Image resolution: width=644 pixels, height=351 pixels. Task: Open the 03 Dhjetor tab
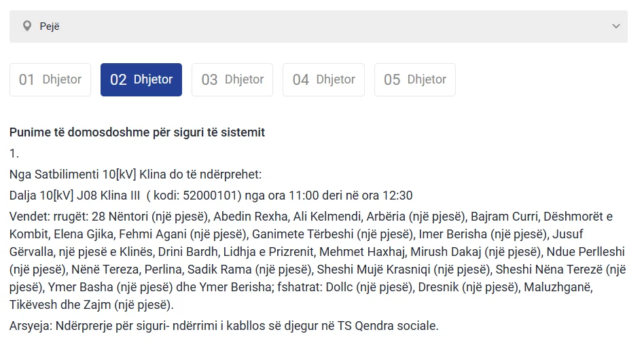pyautogui.click(x=232, y=79)
